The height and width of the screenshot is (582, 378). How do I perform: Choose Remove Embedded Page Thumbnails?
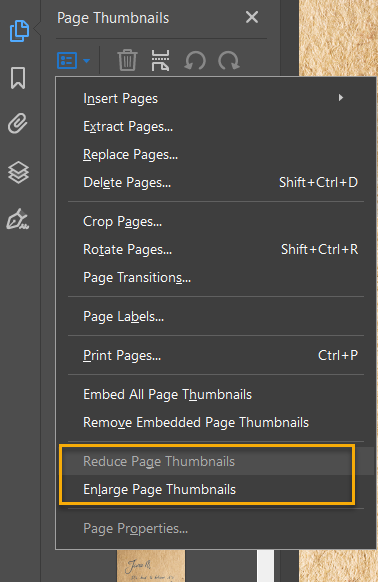(216, 422)
